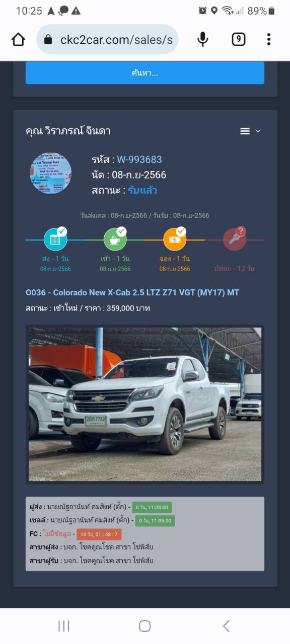Tap the browser home icon

(18, 39)
